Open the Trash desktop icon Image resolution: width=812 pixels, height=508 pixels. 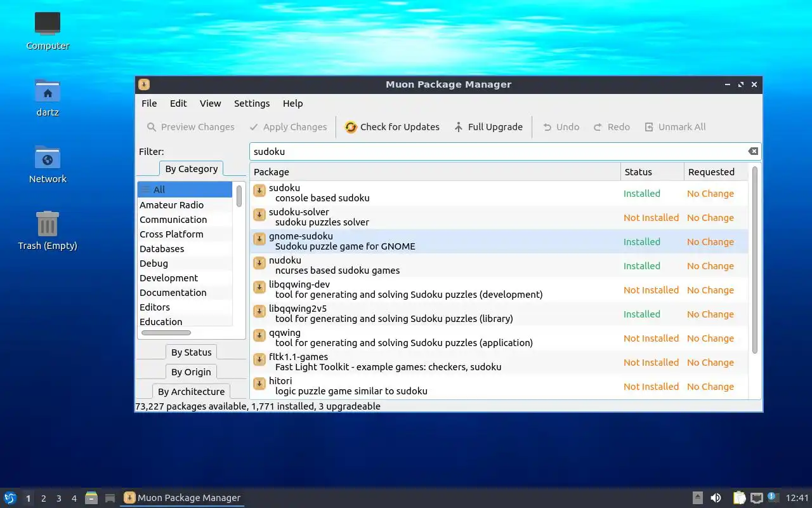point(48,231)
